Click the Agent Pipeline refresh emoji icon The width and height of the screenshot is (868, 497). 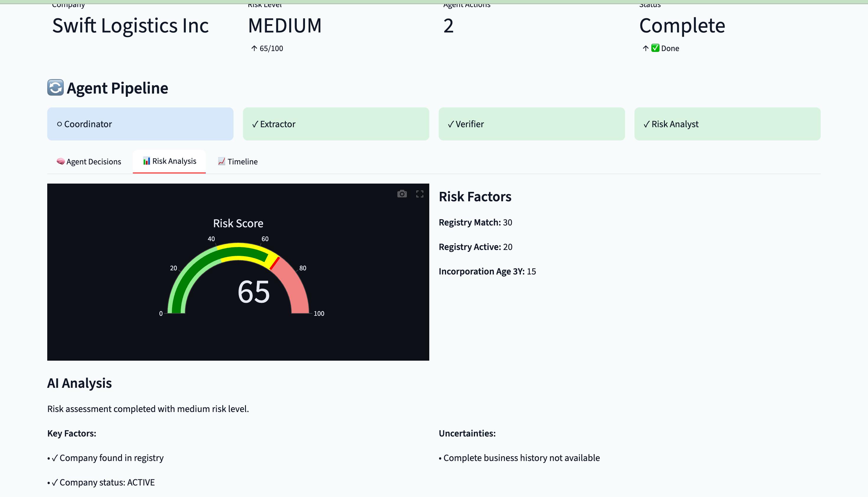(55, 87)
